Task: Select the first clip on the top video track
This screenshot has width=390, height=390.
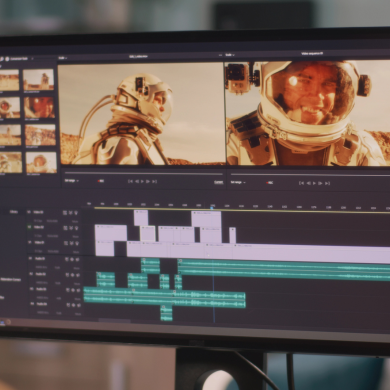Action: [x=141, y=218]
